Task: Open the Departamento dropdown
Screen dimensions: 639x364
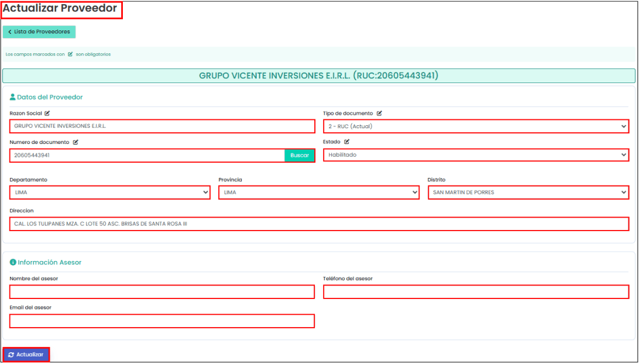Action: point(110,193)
